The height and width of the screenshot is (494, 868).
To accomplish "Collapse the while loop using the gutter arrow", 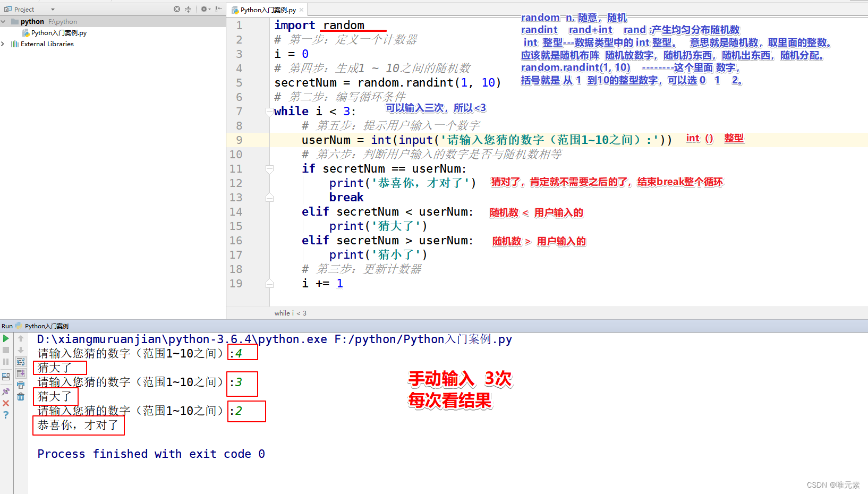I will [x=269, y=111].
